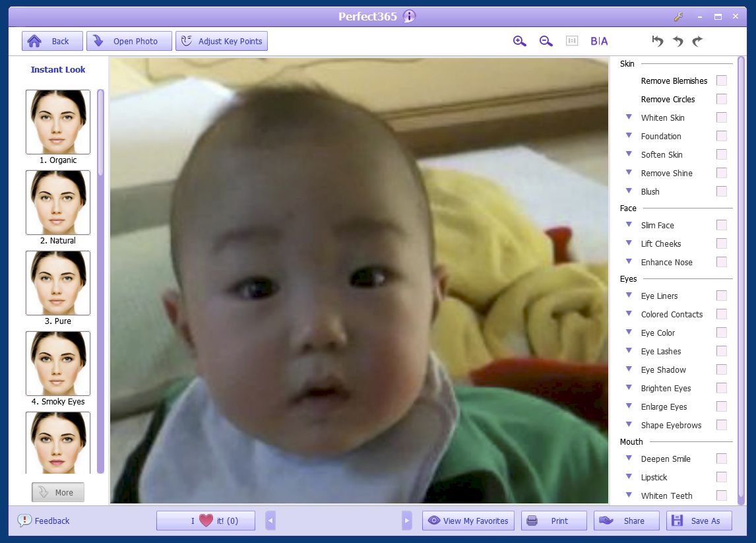Tick the Lipstick checkbox
Viewport: 756px width, 543px height.
721,477
